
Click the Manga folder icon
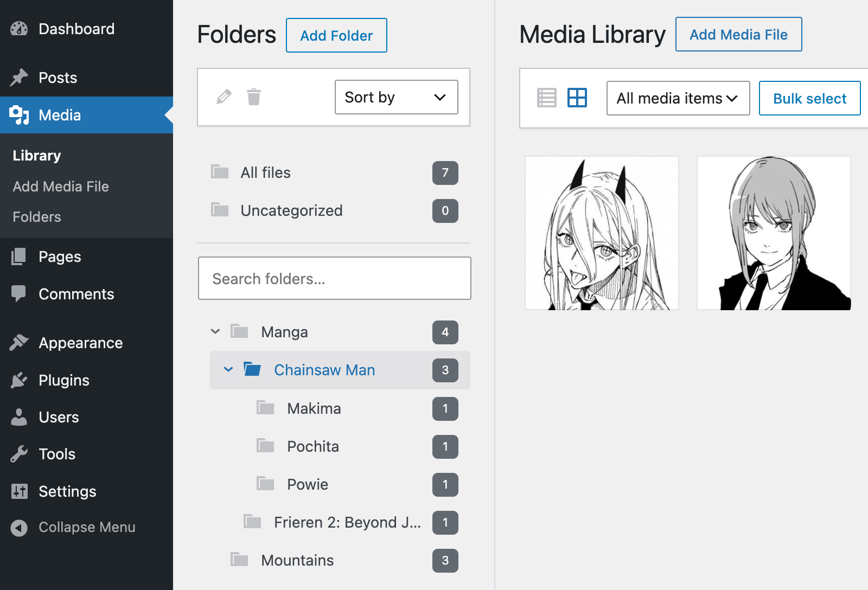[239, 331]
